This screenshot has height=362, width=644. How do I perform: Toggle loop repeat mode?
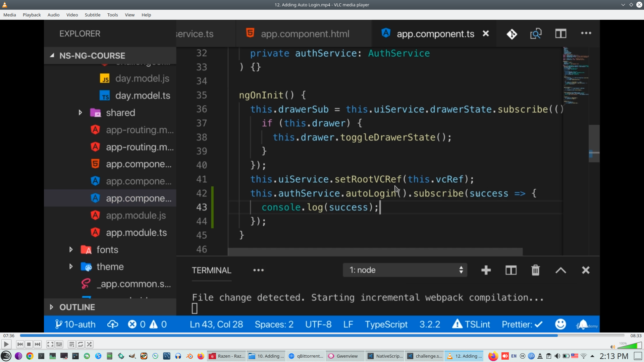coord(80,344)
